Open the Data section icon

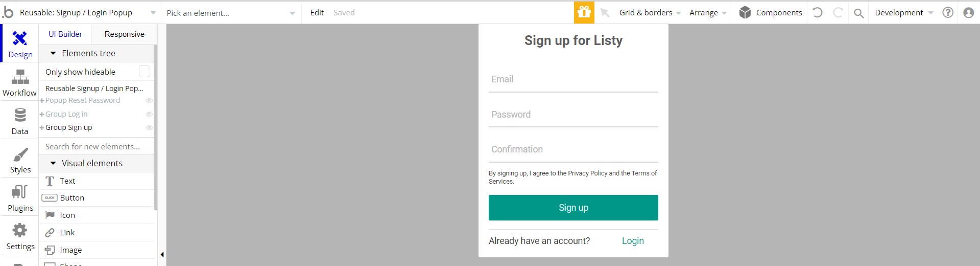pos(20,115)
